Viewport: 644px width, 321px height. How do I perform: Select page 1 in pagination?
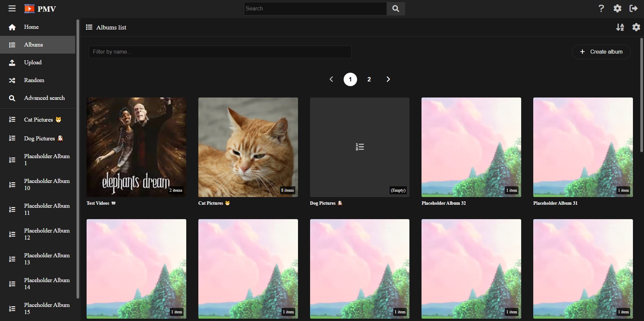click(350, 79)
